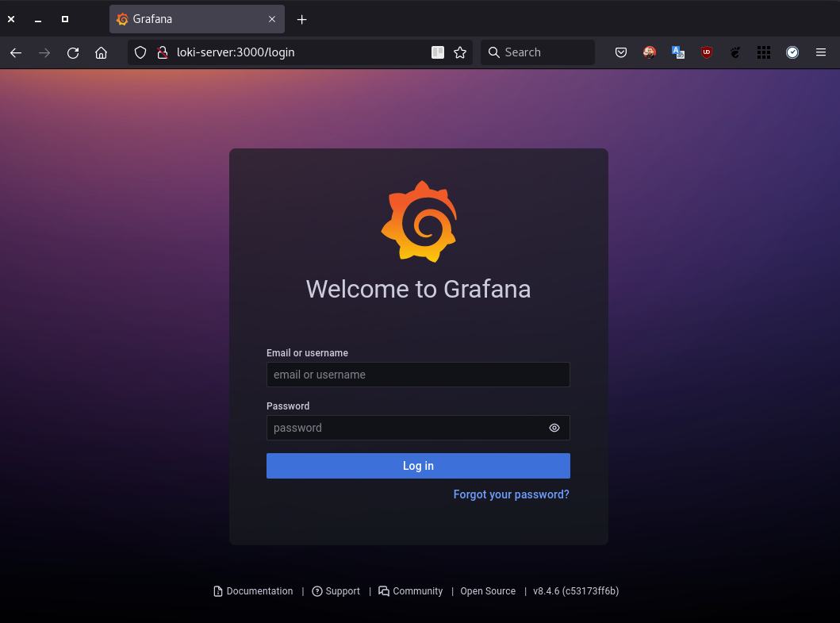Bookmark this page with star icon
This screenshot has height=623, width=840.
tap(460, 52)
